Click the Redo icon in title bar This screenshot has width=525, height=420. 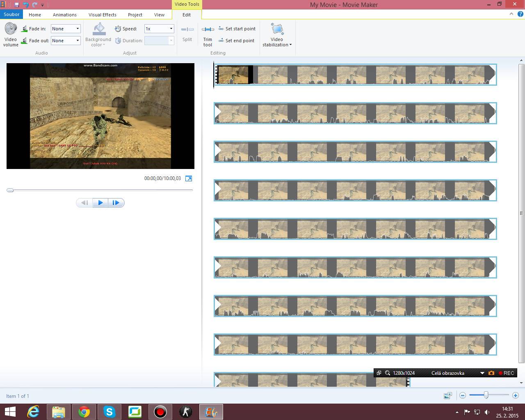pos(35,5)
